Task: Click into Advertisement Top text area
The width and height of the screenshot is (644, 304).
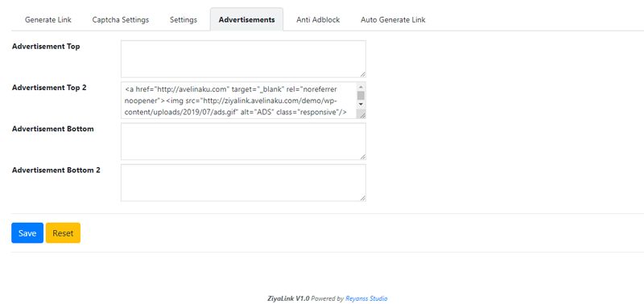Action: pyautogui.click(x=243, y=59)
